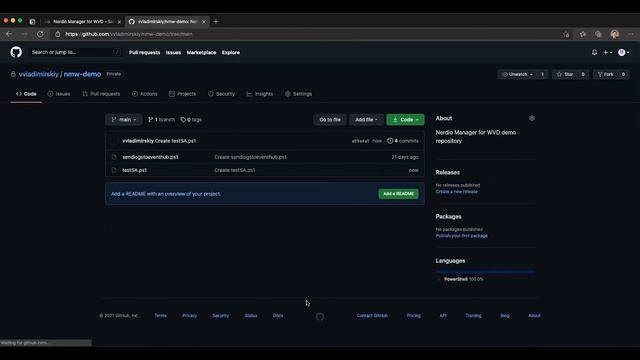Open Pull requests in top navigation
The width and height of the screenshot is (640, 360).
coord(144,52)
